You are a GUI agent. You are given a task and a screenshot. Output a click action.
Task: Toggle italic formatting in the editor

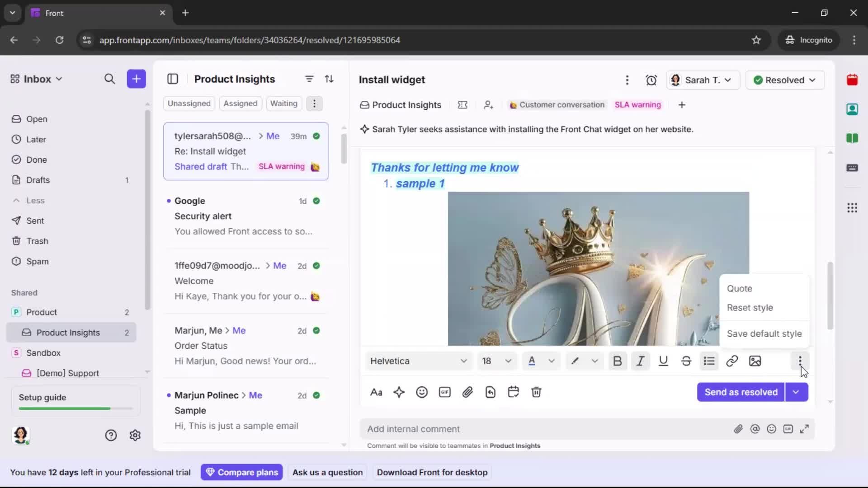tap(640, 361)
